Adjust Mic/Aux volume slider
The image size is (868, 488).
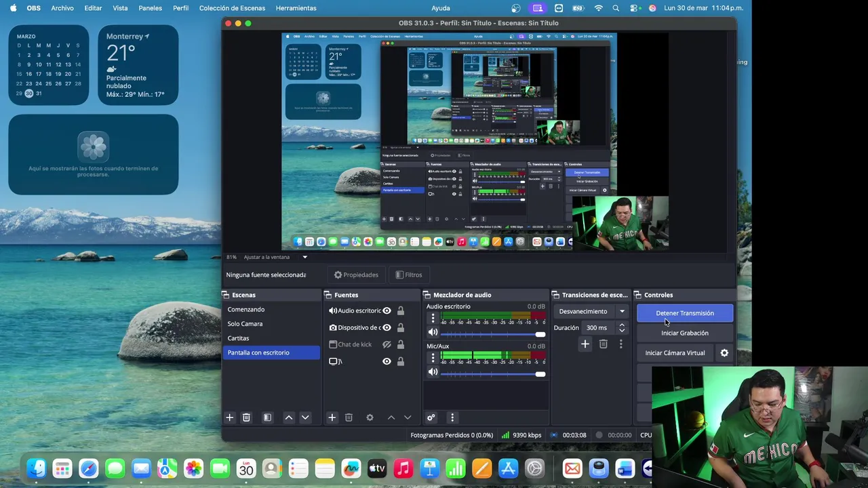pyautogui.click(x=494, y=373)
